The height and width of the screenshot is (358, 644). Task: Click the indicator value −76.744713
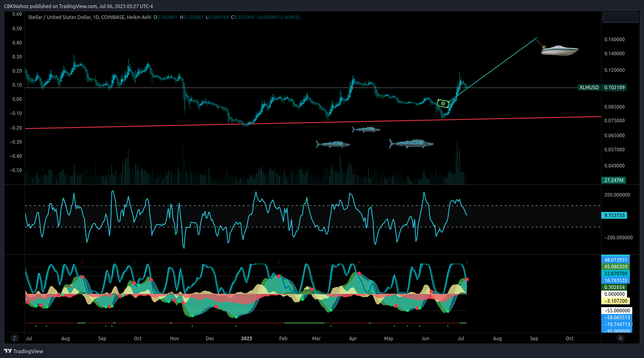tap(617, 325)
